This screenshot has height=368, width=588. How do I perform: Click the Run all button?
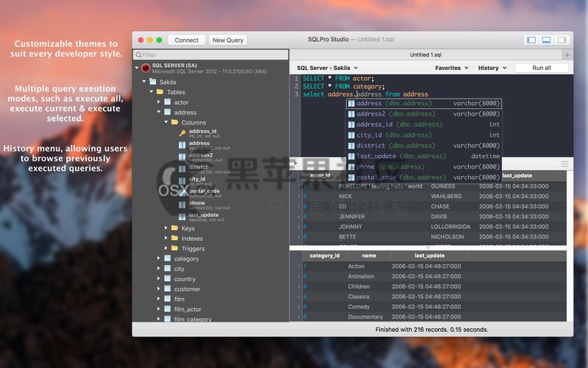542,68
